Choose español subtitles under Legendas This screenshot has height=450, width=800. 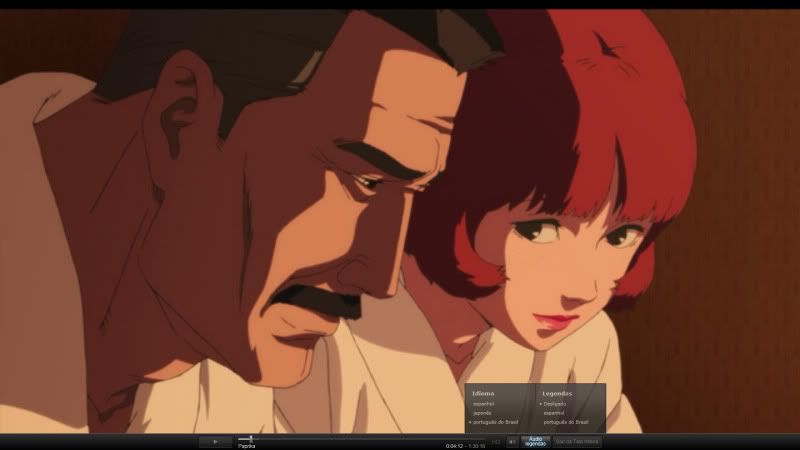[553, 413]
